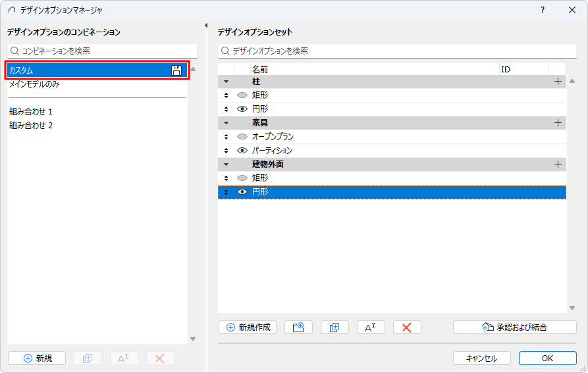Toggle visibility eye of 建物外面 矩形 option
Viewport: 588px width, 373px height.
242,178
